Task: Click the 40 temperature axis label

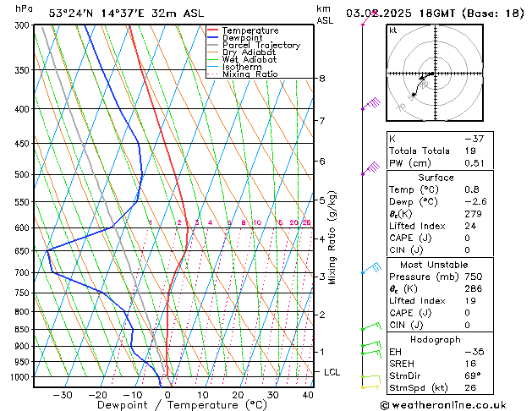Action: coord(307,395)
